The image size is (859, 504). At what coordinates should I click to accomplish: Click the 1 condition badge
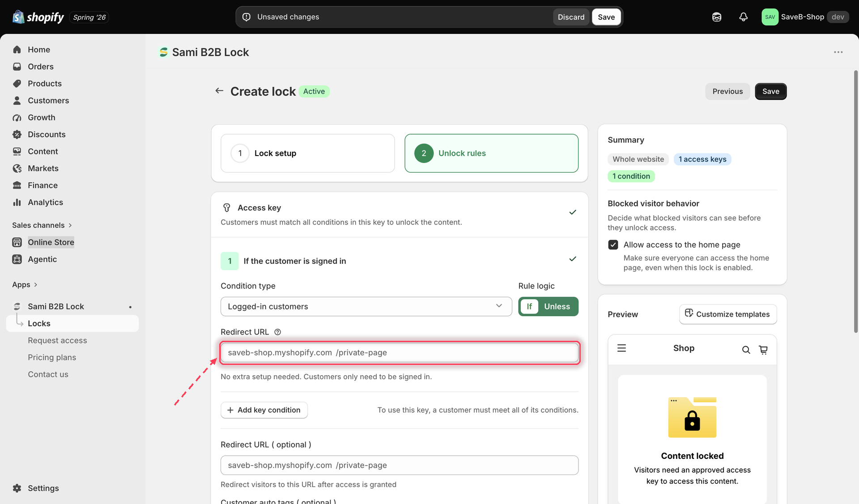click(x=631, y=176)
